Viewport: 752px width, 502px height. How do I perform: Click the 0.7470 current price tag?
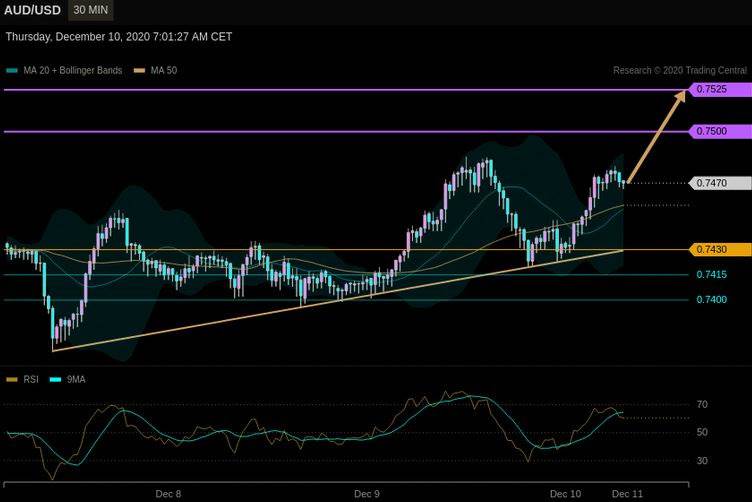click(720, 183)
